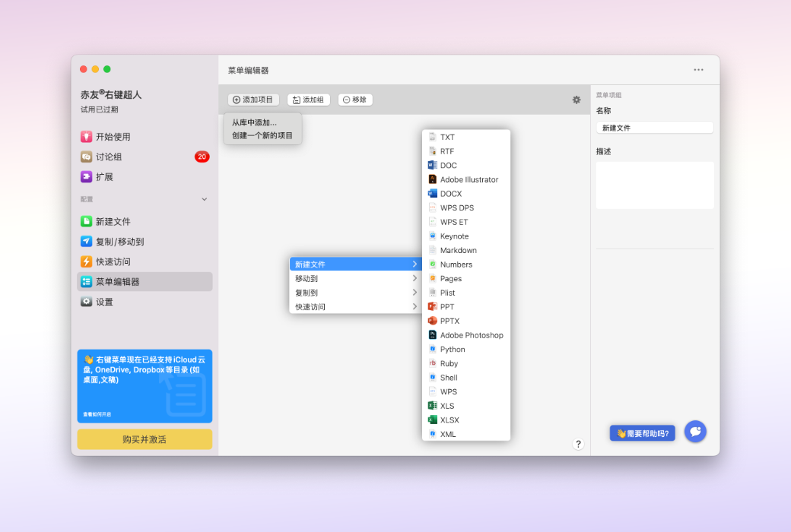Screen dimensions: 791x532
Task: Click the 菜单编辑器 list icon
Action: click(x=86, y=282)
